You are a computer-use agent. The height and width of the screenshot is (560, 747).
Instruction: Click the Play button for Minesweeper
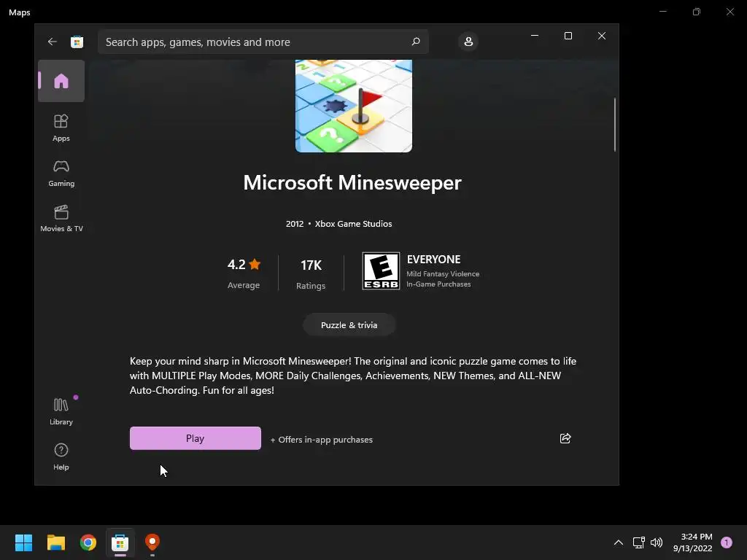click(x=196, y=438)
